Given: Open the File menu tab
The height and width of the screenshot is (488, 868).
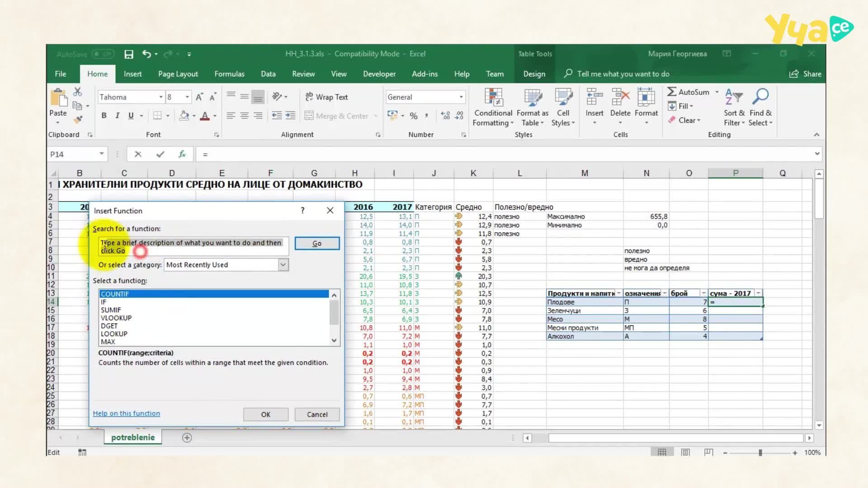Looking at the screenshot, I should pos(61,74).
